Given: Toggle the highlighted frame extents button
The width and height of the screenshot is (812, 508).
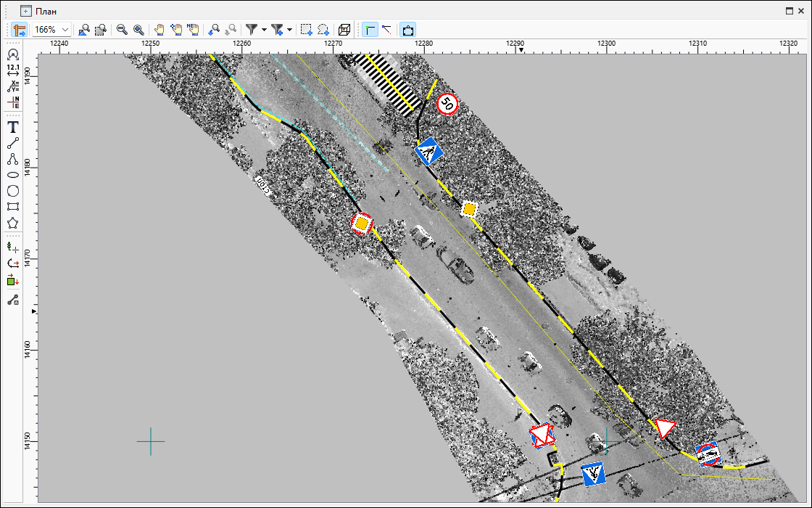Looking at the screenshot, I should coord(408,30).
